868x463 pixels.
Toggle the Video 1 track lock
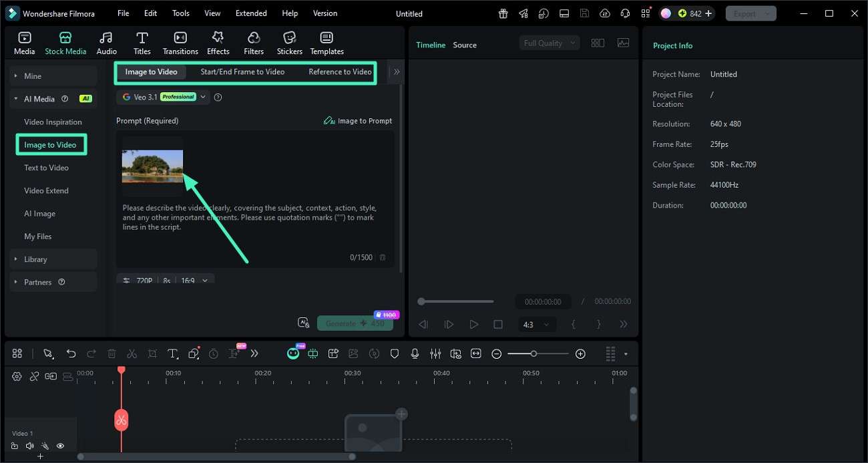(14, 446)
